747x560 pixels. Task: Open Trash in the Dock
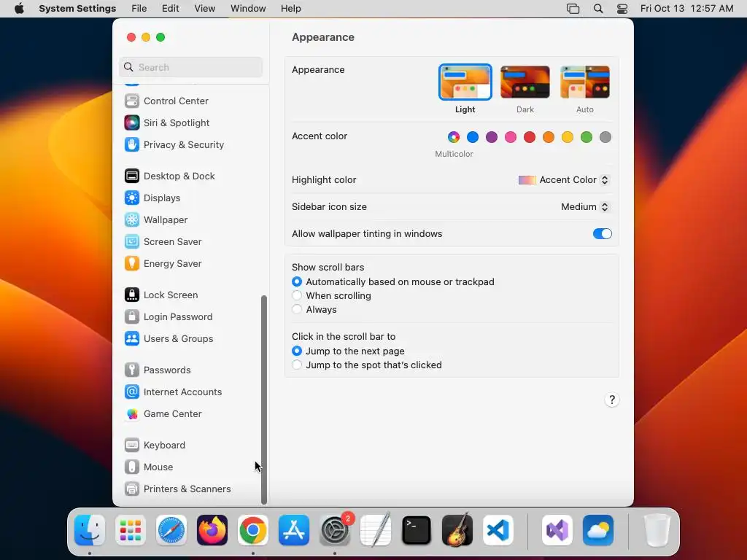657,531
